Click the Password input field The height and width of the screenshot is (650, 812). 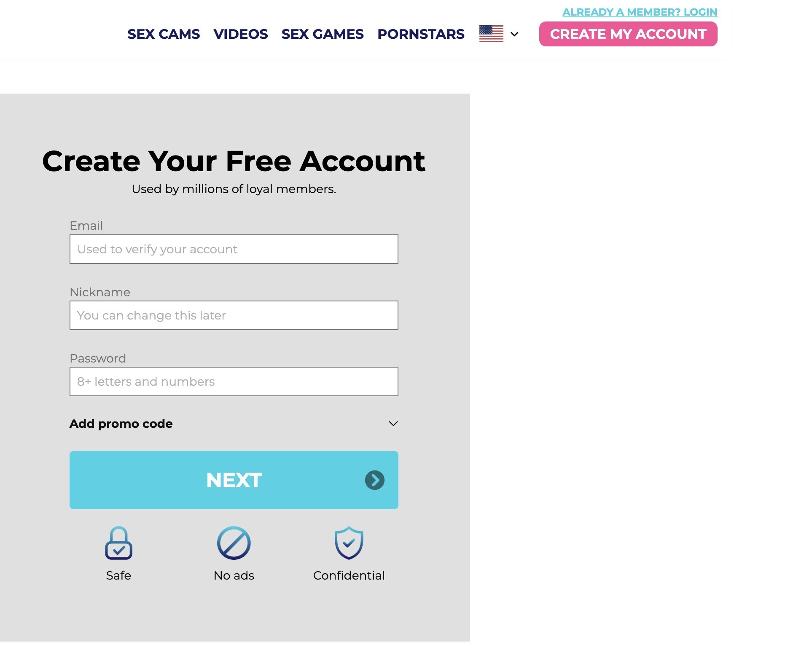pyautogui.click(x=234, y=381)
